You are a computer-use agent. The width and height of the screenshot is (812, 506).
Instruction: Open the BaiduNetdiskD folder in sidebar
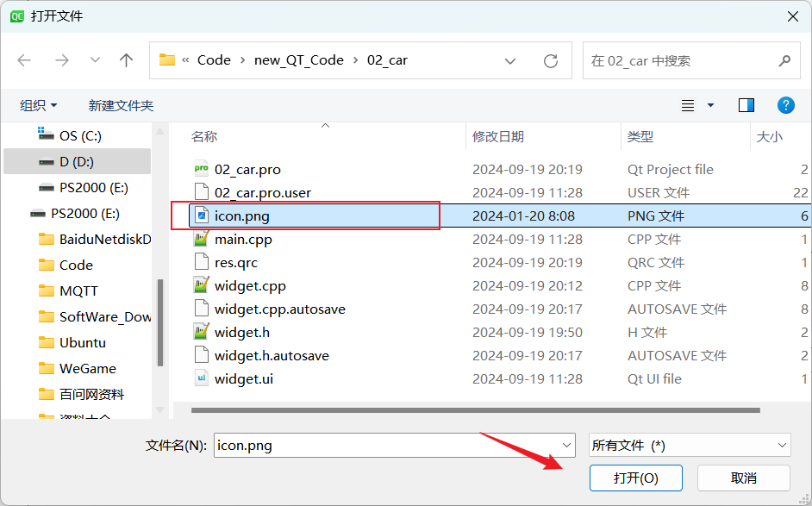click(95, 240)
